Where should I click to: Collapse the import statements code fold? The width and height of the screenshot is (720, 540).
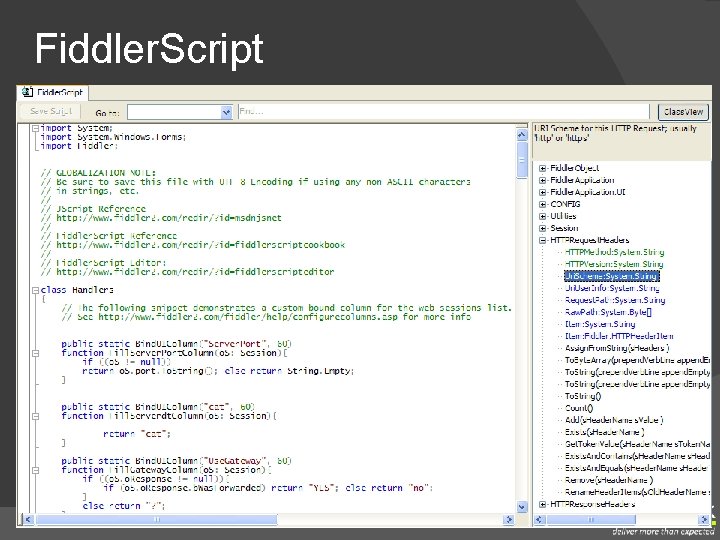tap(35, 129)
